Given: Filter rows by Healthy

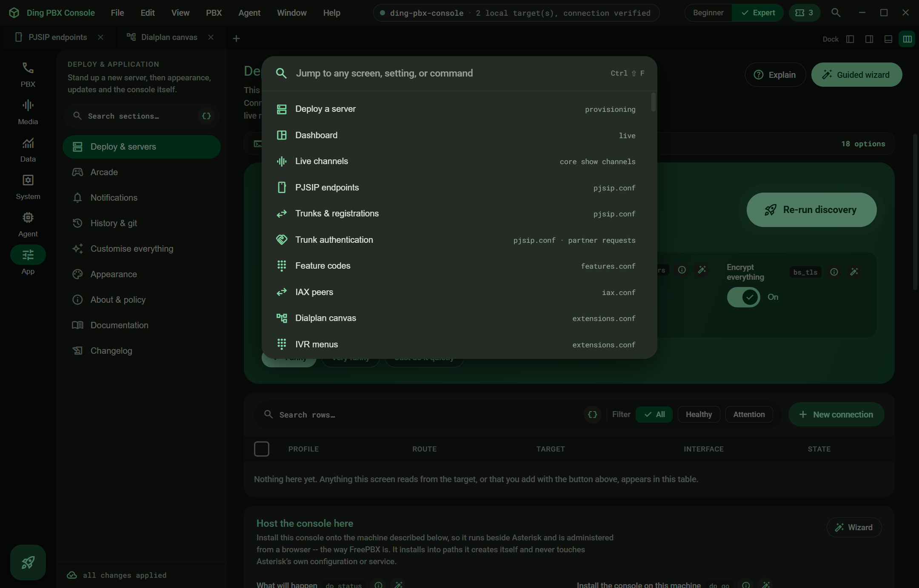Looking at the screenshot, I should (x=699, y=415).
